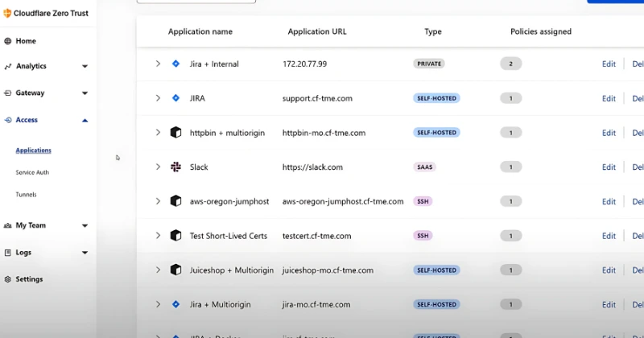644x338 pixels.
Task: Expand the Test Short-Lived Certs row
Action: pyautogui.click(x=158, y=236)
